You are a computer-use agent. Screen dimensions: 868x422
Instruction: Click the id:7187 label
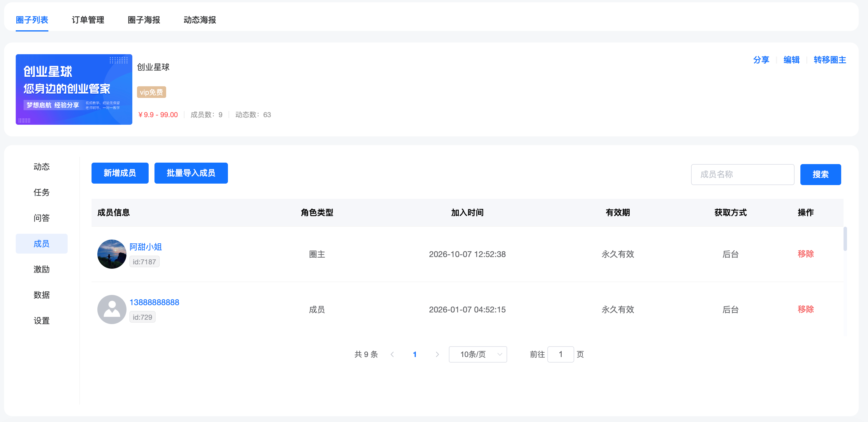145,262
